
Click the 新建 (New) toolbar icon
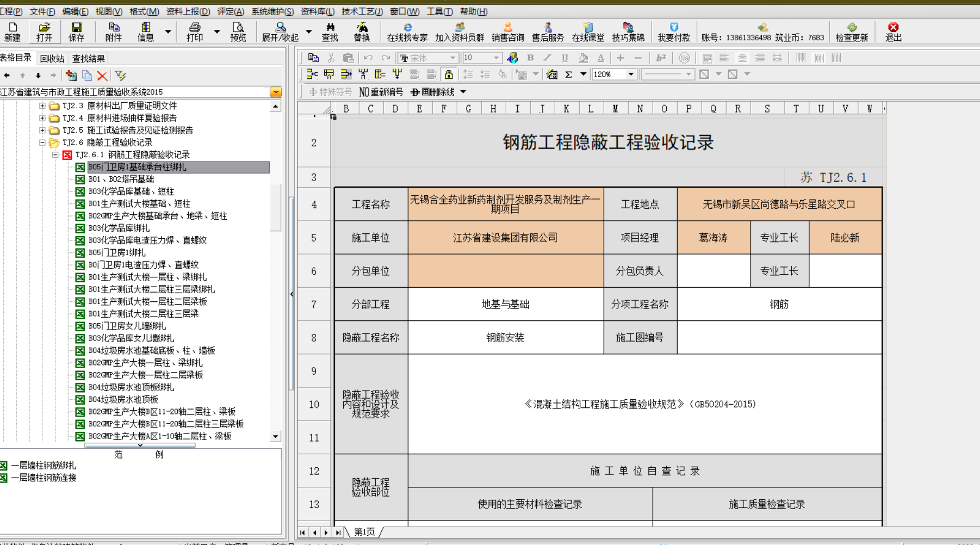point(13,32)
